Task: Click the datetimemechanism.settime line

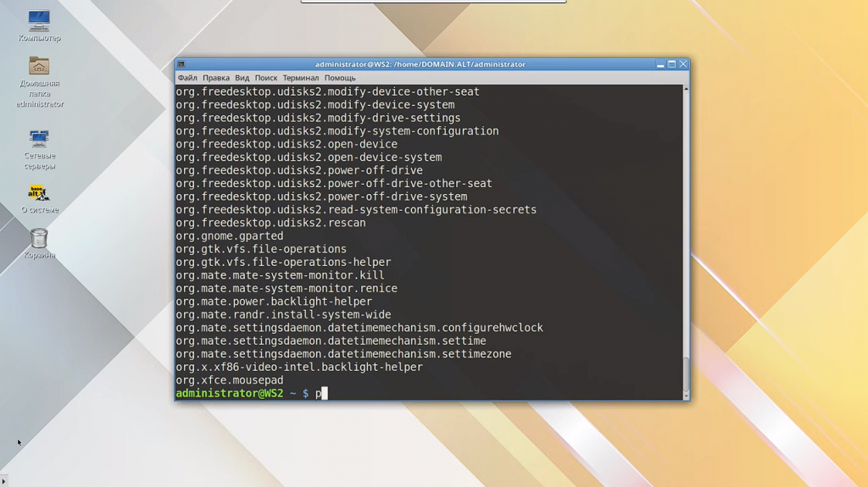Action: coord(331,340)
